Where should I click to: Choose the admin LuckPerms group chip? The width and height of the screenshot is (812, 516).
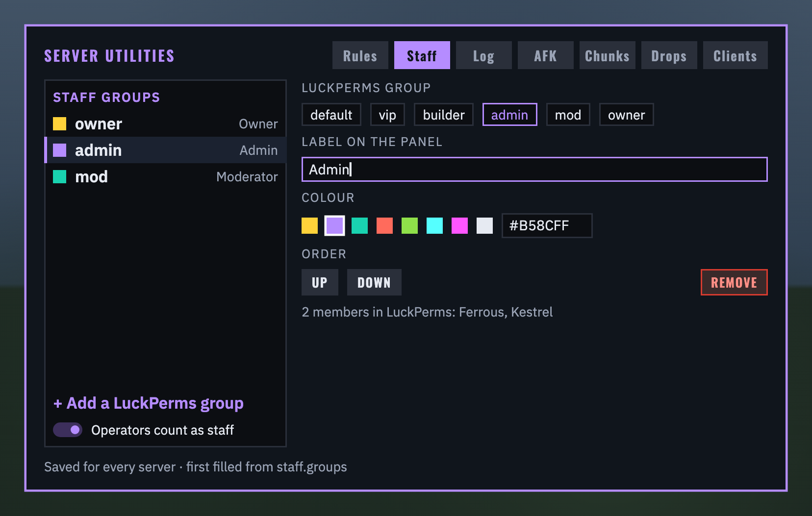pyautogui.click(x=510, y=115)
